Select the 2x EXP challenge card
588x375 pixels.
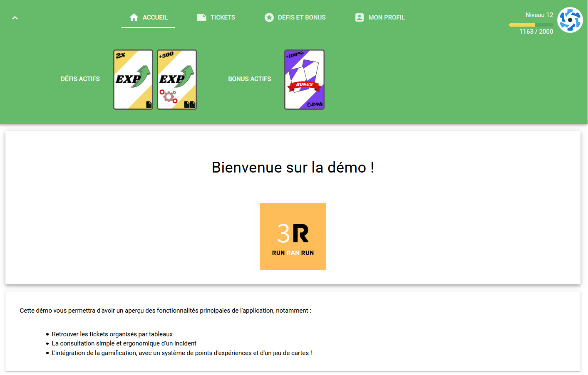[x=133, y=79]
